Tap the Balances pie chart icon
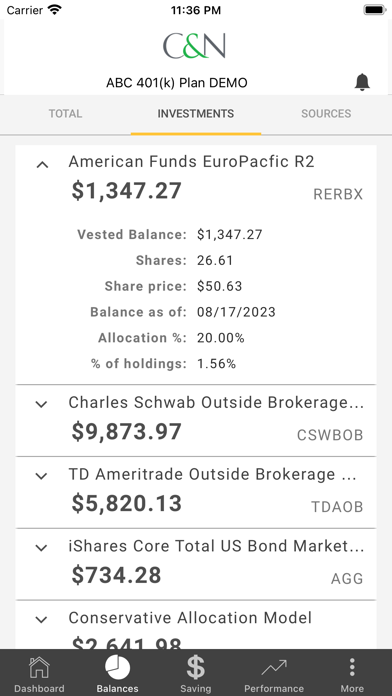 118,668
